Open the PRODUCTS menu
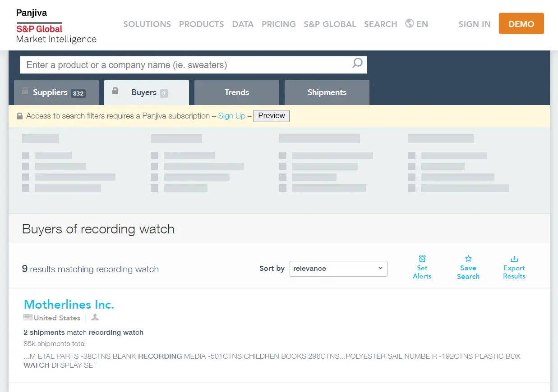 pyautogui.click(x=201, y=24)
